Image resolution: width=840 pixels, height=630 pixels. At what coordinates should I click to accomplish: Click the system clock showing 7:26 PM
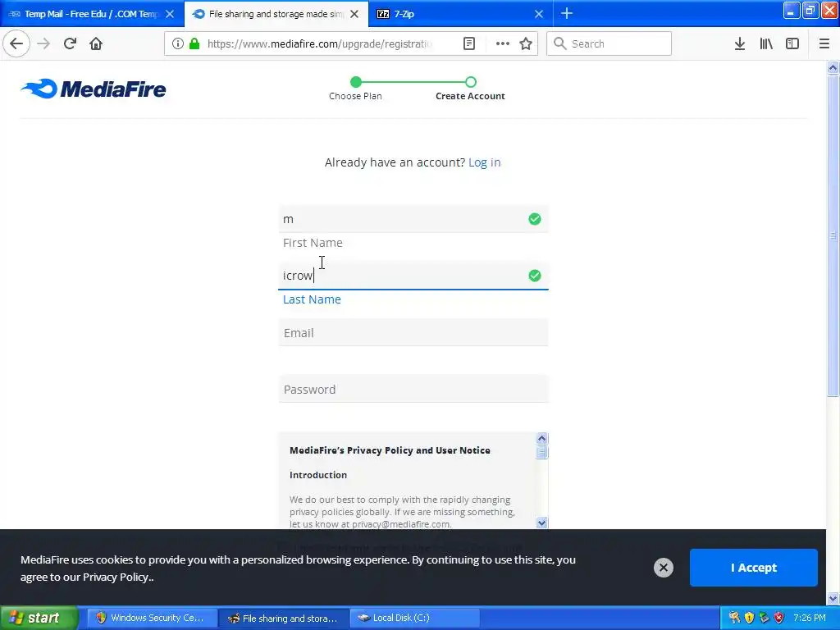(810, 618)
